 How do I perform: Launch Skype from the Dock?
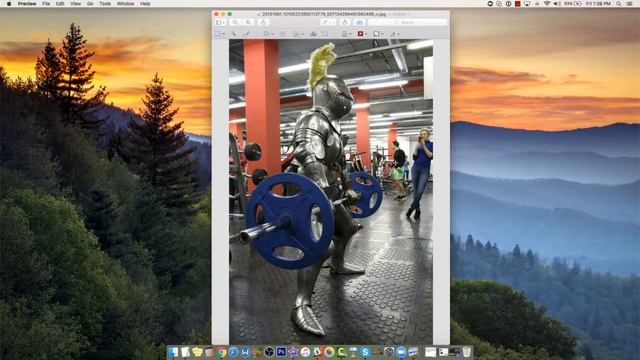[x=364, y=352]
